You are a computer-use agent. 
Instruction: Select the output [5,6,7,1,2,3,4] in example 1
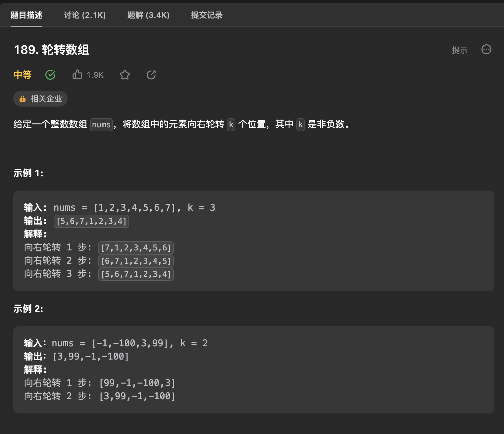91,221
